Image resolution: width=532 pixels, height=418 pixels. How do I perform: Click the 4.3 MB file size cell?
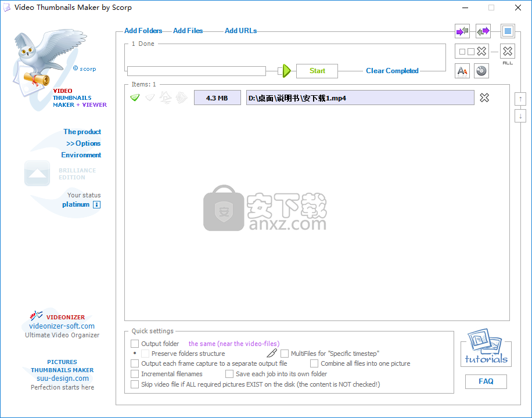217,98
